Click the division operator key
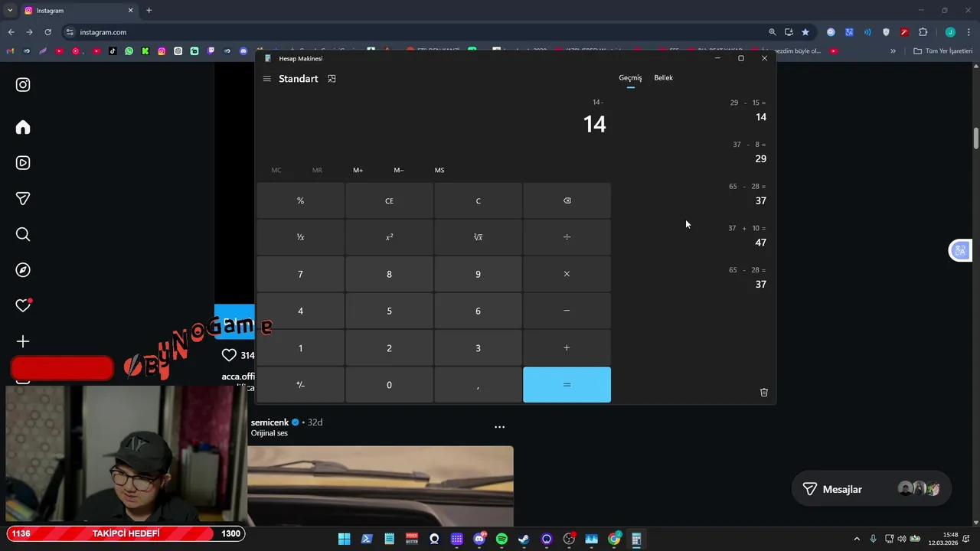The height and width of the screenshot is (551, 980). coord(567,237)
